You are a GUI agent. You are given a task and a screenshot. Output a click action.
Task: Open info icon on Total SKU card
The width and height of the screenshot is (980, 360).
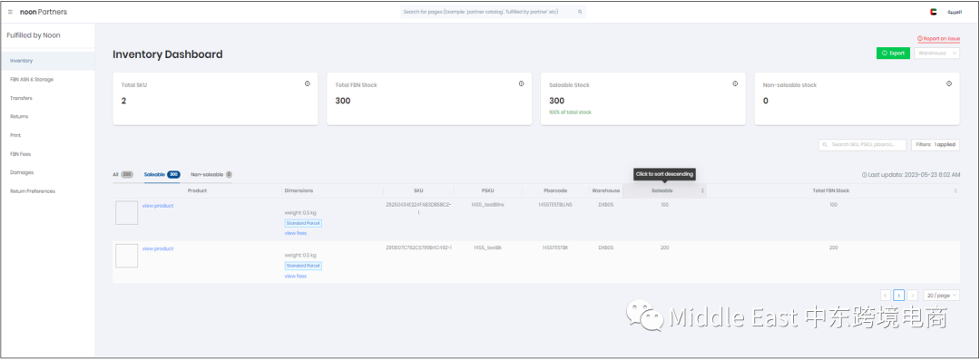click(x=308, y=83)
